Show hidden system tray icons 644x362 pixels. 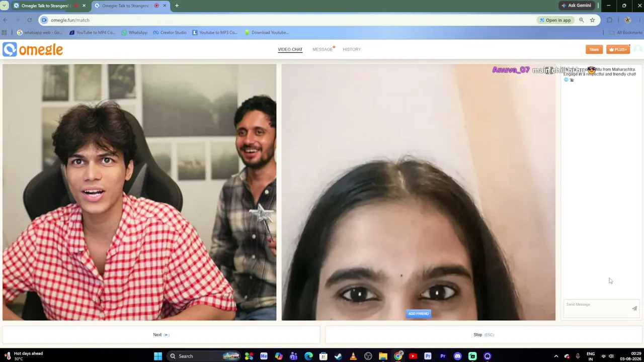556,356
